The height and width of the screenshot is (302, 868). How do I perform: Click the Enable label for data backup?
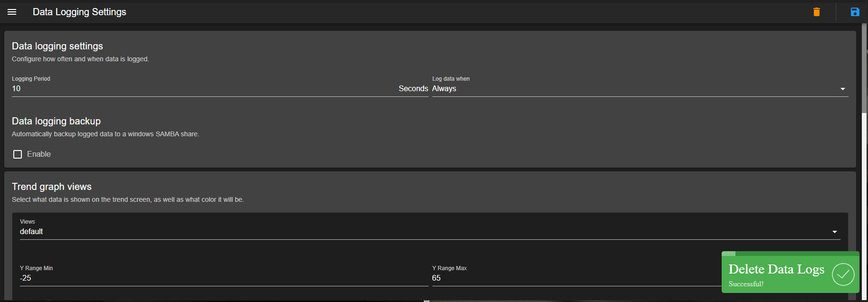point(39,154)
